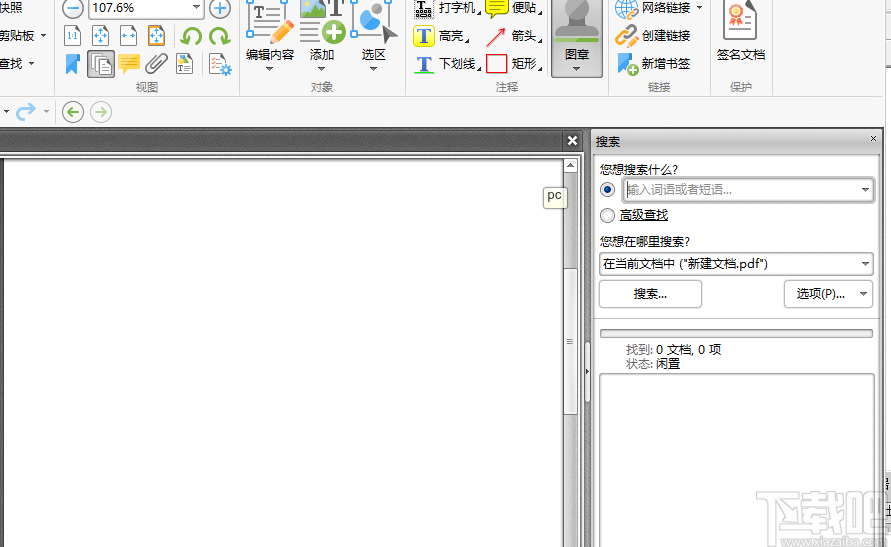Expand the 查找 dropdown arrow

31,64
